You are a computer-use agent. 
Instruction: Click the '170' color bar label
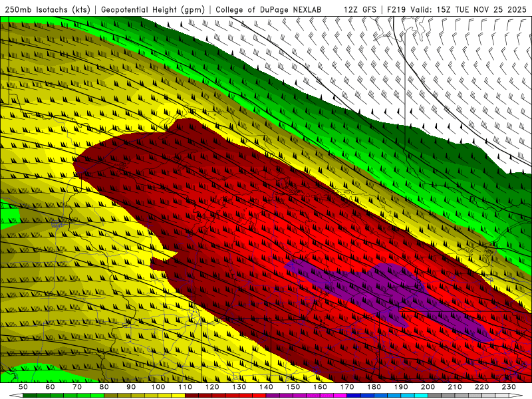pos(346,387)
